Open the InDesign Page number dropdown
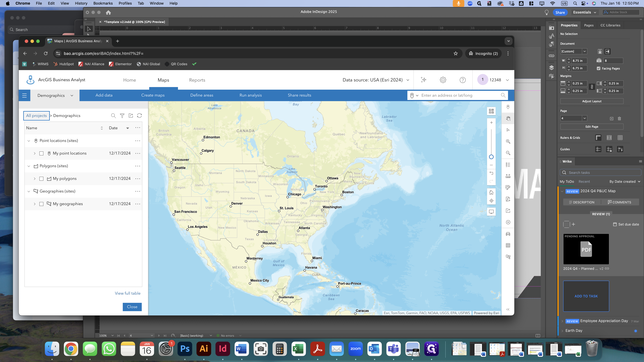The height and width of the screenshot is (362, 644). pyautogui.click(x=584, y=118)
